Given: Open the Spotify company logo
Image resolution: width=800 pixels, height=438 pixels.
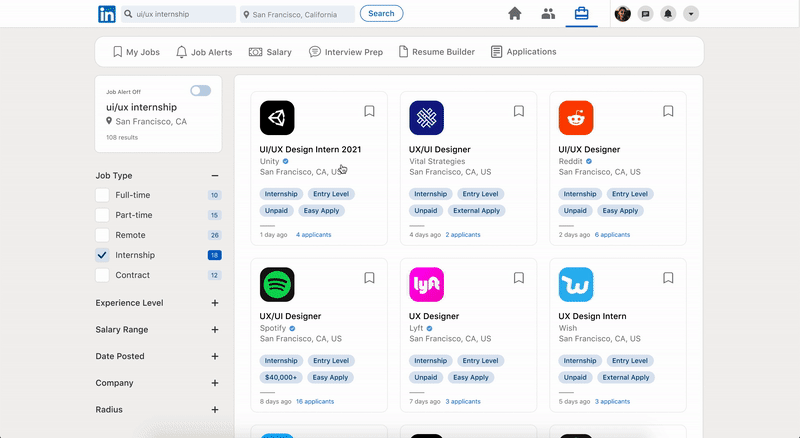Looking at the screenshot, I should [x=277, y=285].
